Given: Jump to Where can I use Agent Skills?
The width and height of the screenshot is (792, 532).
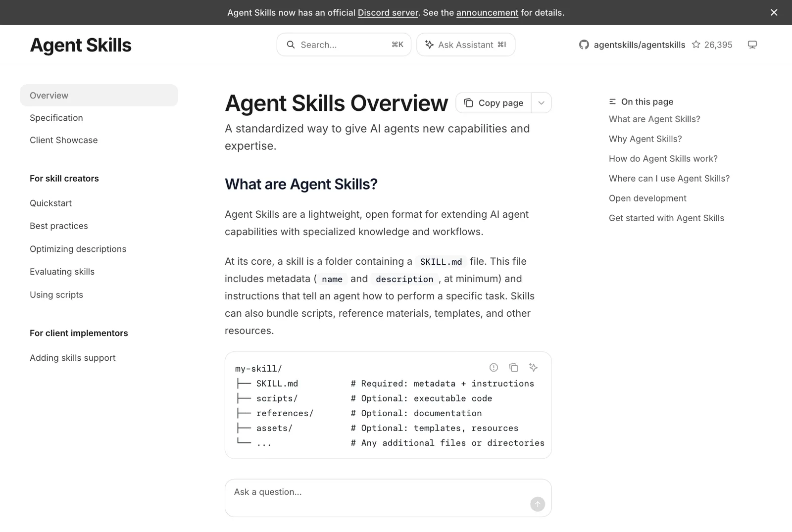Looking at the screenshot, I should (669, 178).
